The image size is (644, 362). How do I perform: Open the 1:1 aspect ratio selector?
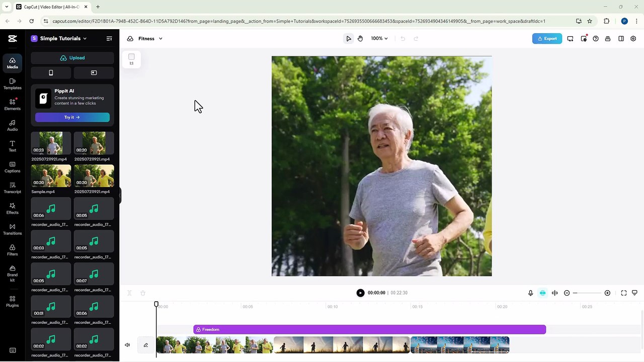tap(131, 59)
